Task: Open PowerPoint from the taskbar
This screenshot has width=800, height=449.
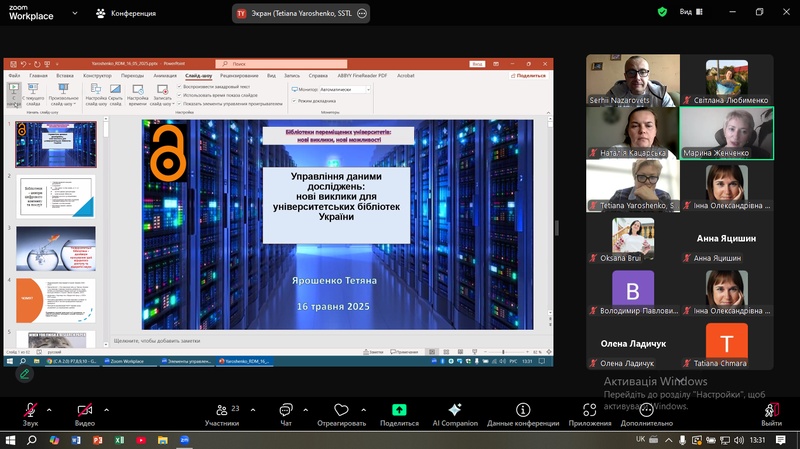Action: [x=97, y=440]
